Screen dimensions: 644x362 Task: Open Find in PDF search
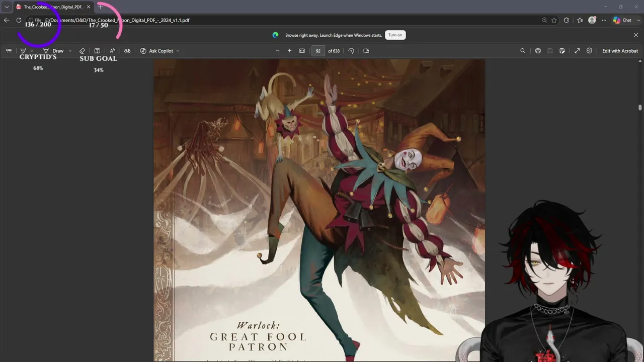pos(523,51)
